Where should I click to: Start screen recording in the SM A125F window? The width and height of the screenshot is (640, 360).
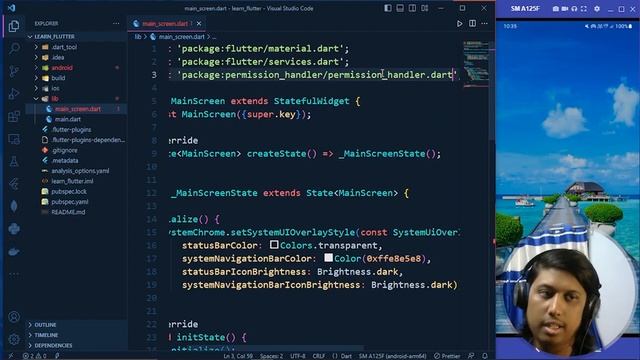565,9
